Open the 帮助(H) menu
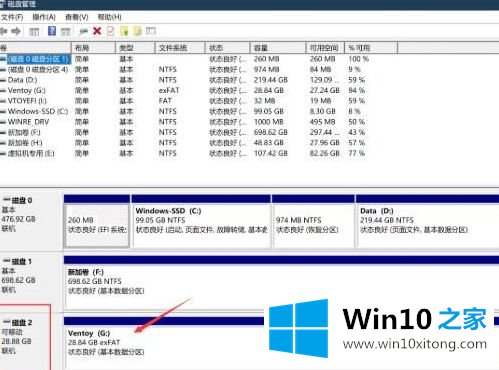Image resolution: width=499 pixels, height=370 pixels. (x=109, y=17)
